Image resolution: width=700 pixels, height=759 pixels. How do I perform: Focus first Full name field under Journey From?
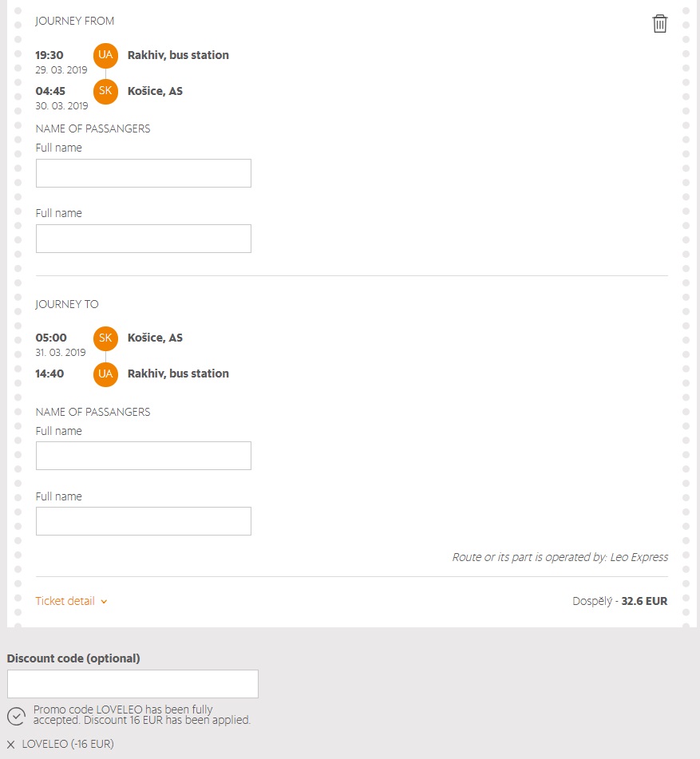pyautogui.click(x=144, y=173)
